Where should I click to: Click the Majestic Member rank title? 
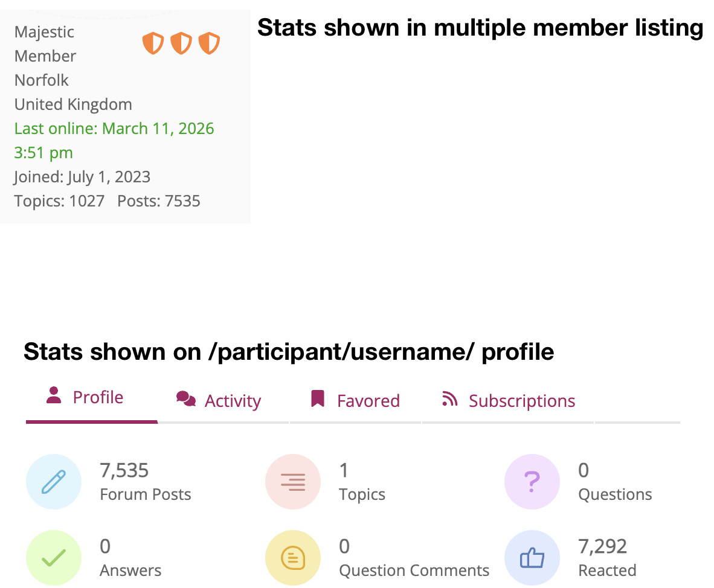[45, 43]
